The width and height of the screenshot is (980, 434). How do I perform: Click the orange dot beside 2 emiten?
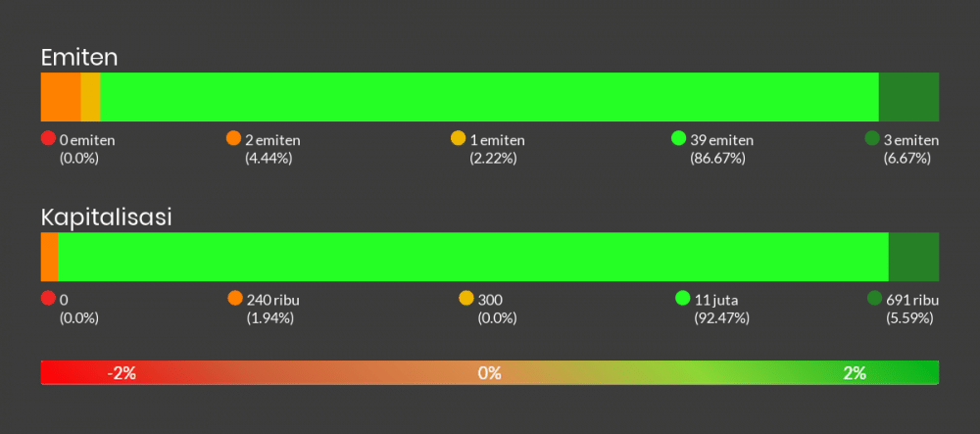[x=233, y=138]
